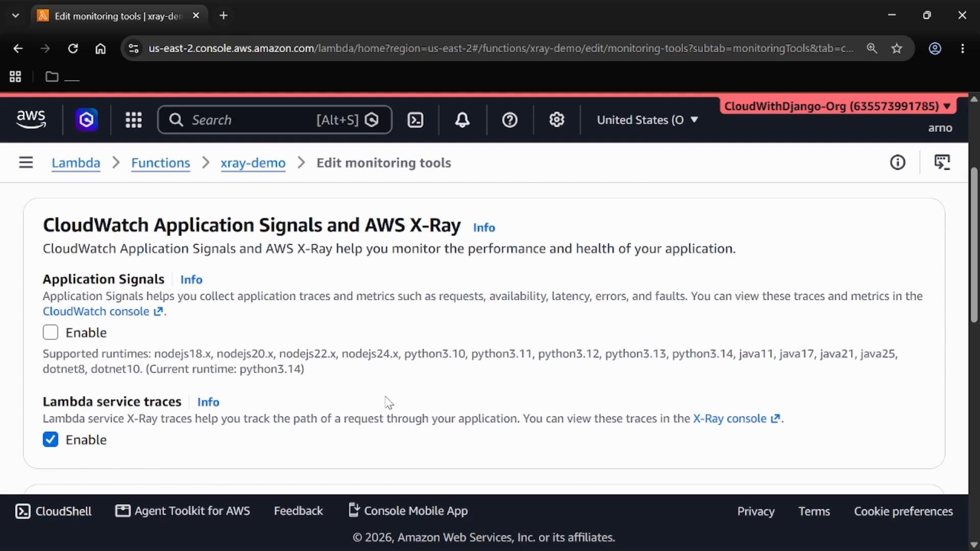Open Info next to Application Signals

tap(191, 280)
